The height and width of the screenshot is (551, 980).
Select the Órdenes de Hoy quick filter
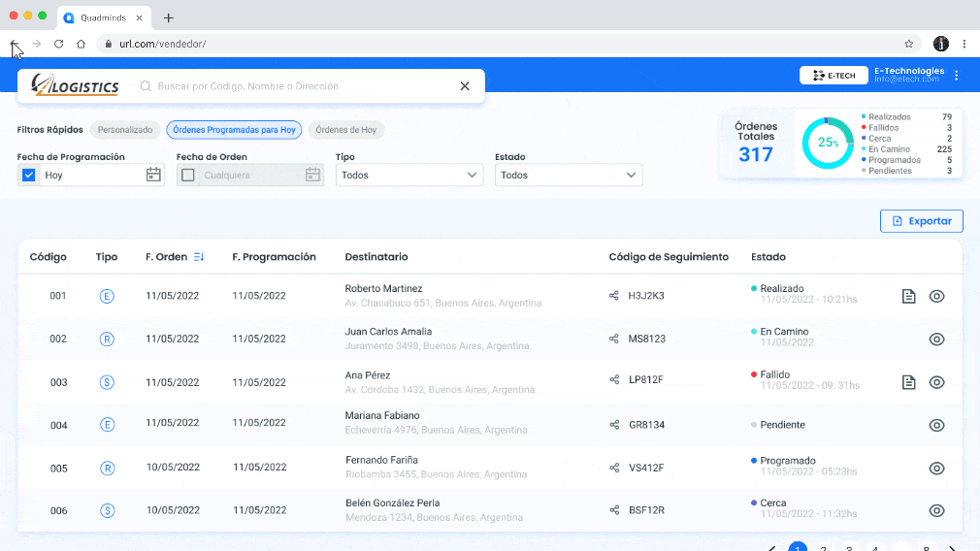(x=345, y=130)
